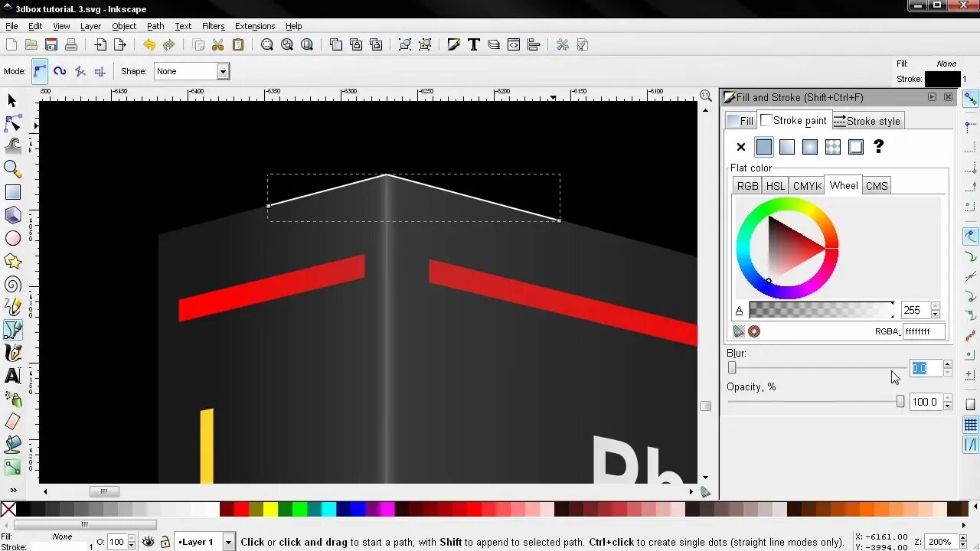Screen dimensions: 980x551
Task: Increase the alpha value stepper
Action: coord(935,306)
